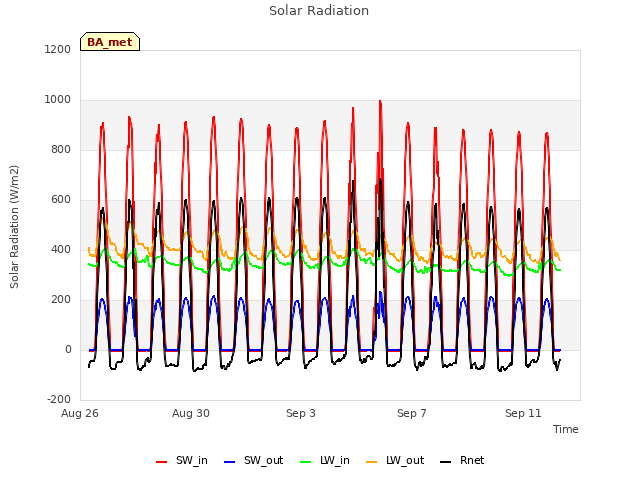Click the tallest SW_in peak near 1000

[x=380, y=102]
